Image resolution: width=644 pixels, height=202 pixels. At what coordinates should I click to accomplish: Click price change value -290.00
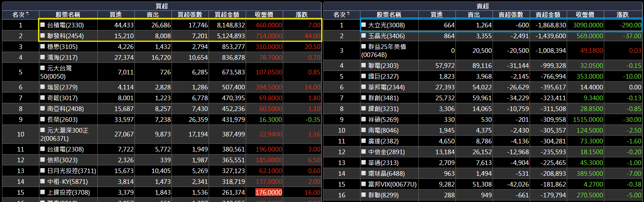coord(630,25)
